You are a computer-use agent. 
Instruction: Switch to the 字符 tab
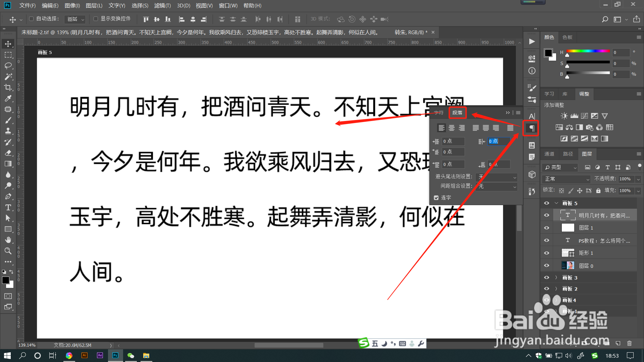tap(439, 113)
